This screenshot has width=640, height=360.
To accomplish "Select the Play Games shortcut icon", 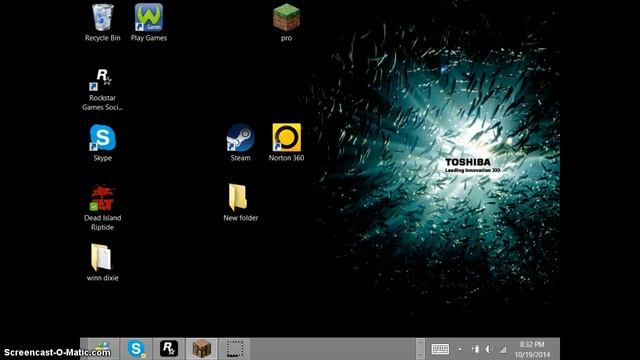I will [149, 18].
